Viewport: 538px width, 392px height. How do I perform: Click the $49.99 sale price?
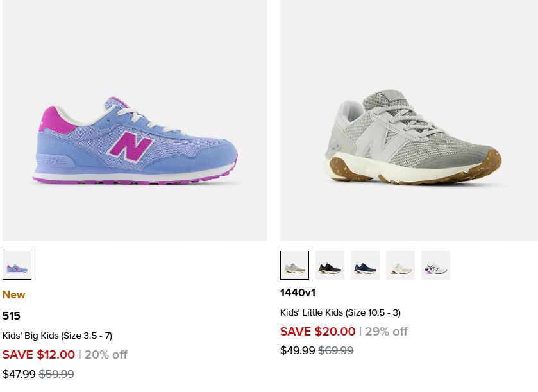pyautogui.click(x=298, y=350)
